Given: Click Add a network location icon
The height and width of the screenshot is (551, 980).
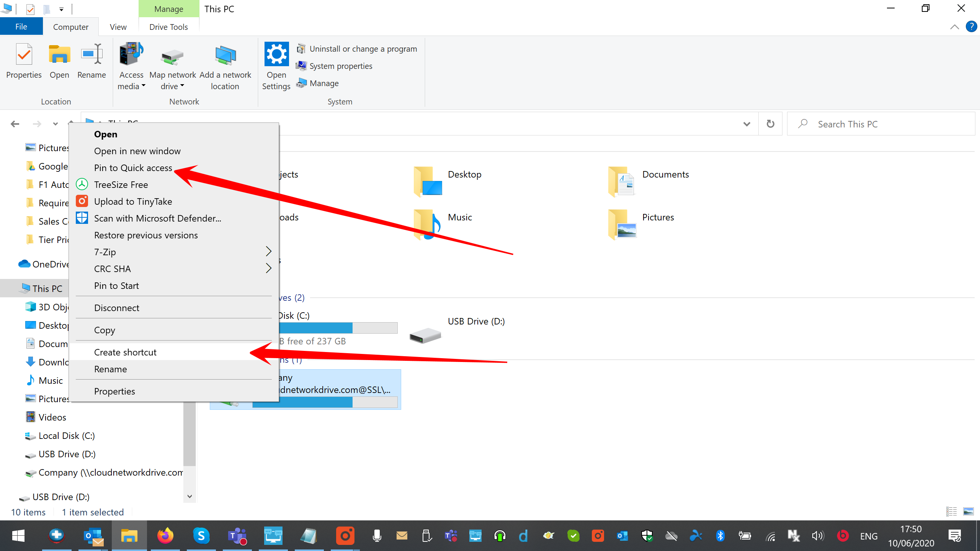Looking at the screenshot, I should tap(225, 56).
